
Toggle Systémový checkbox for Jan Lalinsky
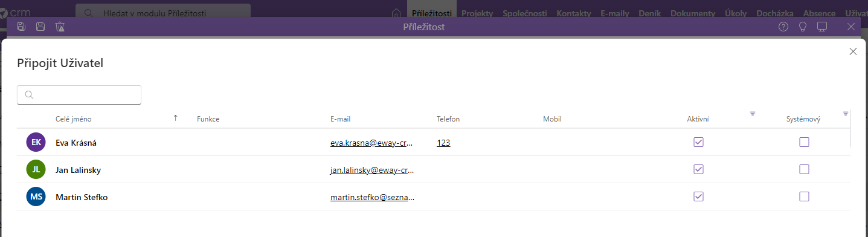(804, 169)
